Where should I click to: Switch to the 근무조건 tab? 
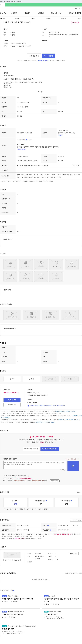18,19
